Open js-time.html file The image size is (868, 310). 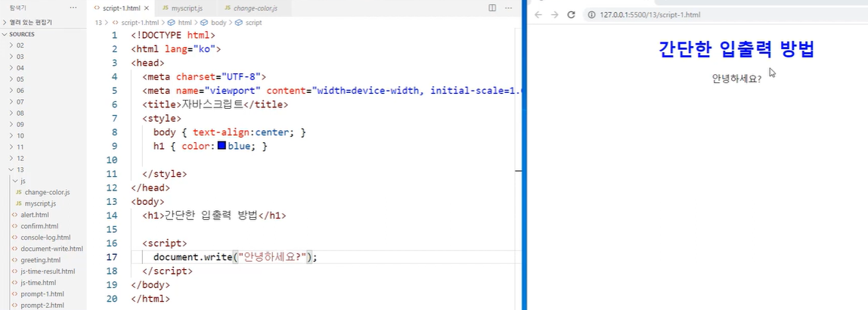[43, 282]
